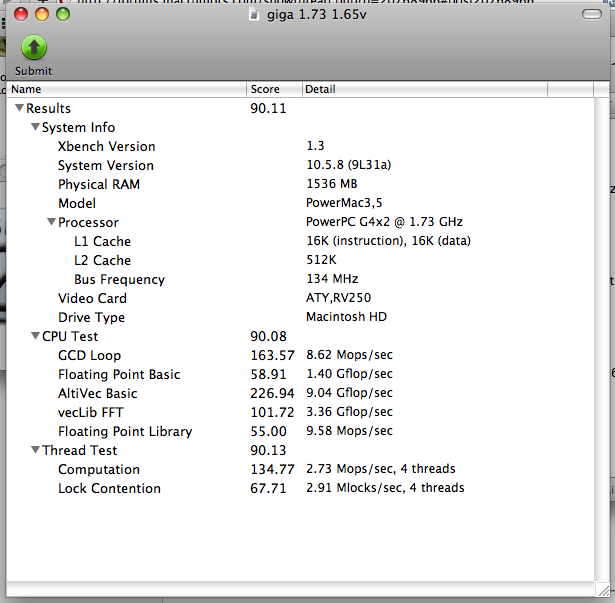This screenshot has width=615, height=603.
Task: Collapse the Processor disclosure triangle
Action: pyautogui.click(x=51, y=222)
